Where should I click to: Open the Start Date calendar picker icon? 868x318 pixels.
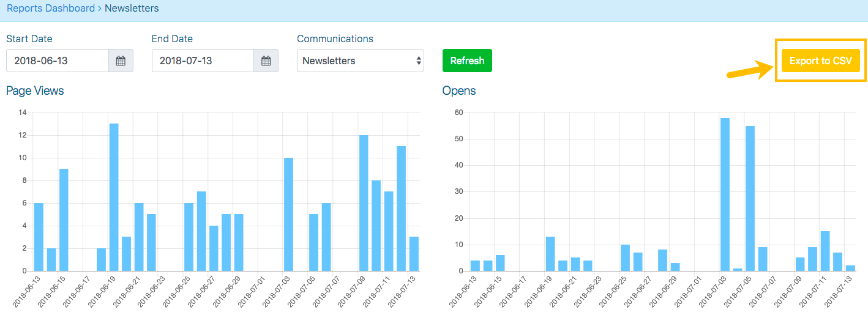(x=121, y=61)
